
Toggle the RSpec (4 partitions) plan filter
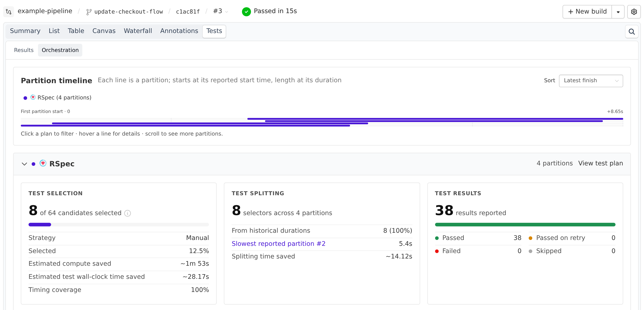pos(57,97)
